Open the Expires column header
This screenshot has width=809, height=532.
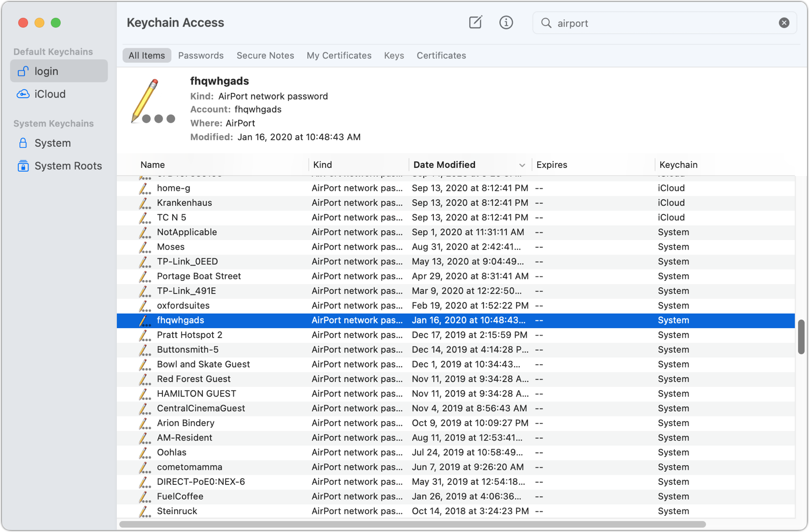[x=551, y=165]
